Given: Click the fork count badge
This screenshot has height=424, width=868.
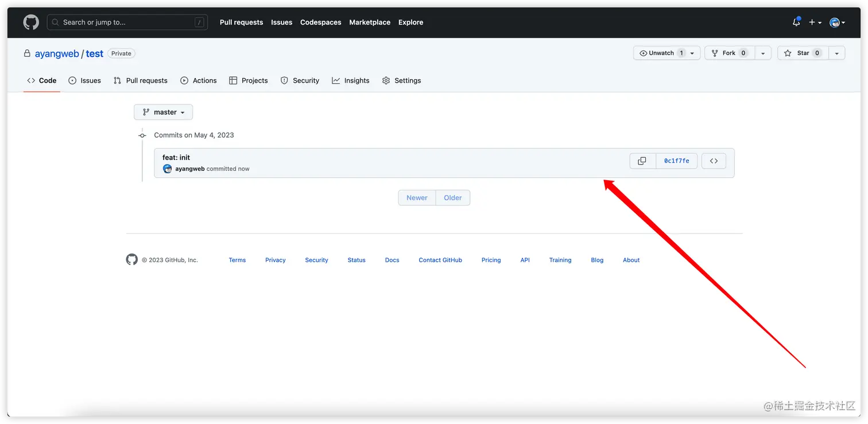Looking at the screenshot, I should click(x=743, y=53).
